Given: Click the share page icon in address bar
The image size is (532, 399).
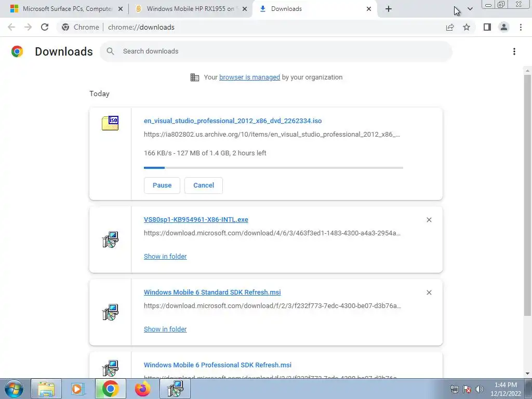Looking at the screenshot, I should 450,27.
